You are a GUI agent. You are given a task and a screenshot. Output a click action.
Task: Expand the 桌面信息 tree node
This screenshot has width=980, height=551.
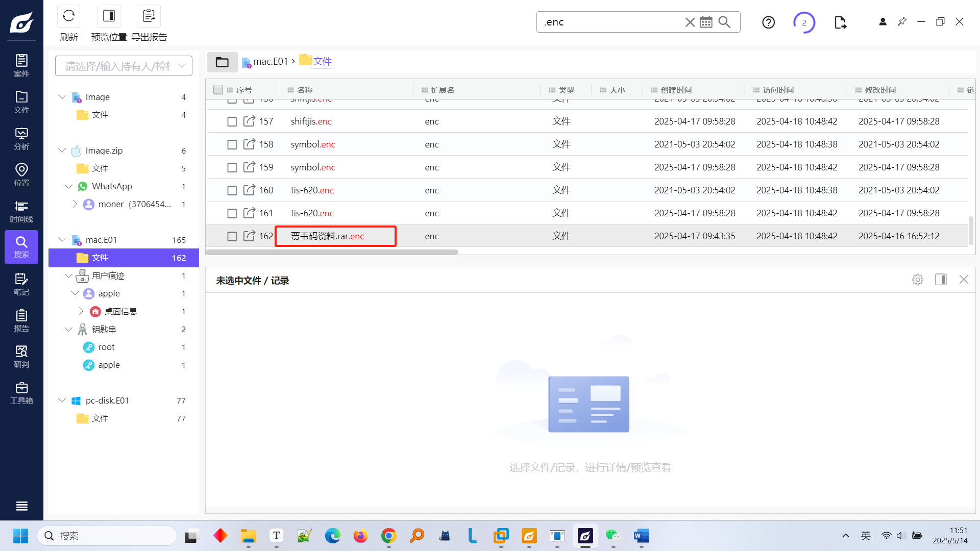pyautogui.click(x=81, y=311)
